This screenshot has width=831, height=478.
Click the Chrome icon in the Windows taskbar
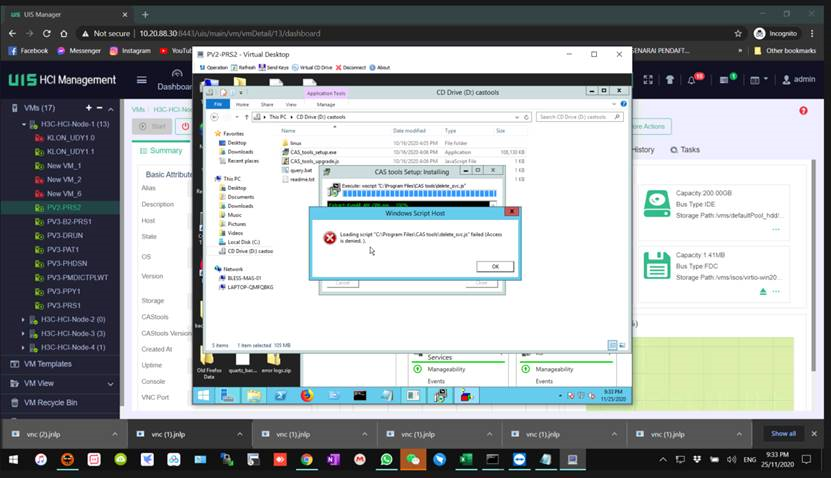(x=306, y=459)
